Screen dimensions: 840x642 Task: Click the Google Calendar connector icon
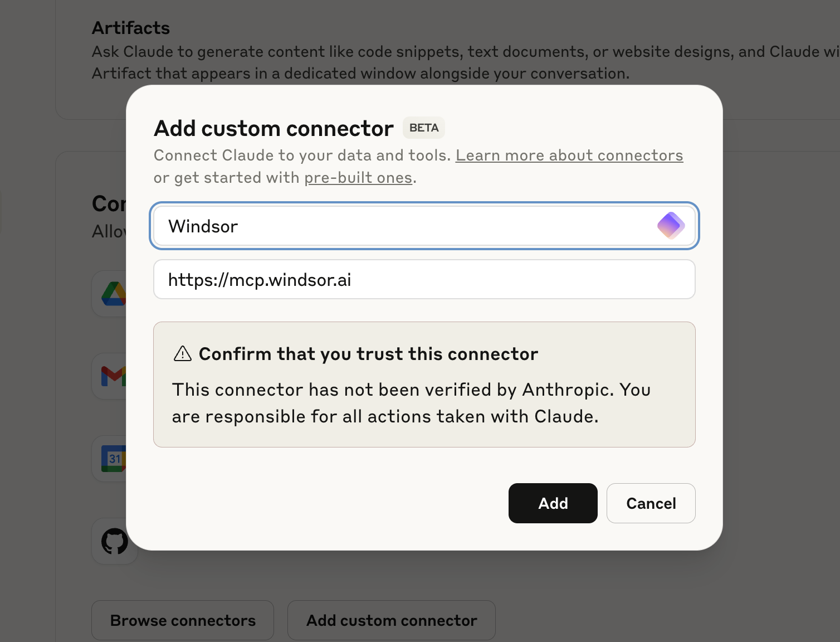(113, 459)
